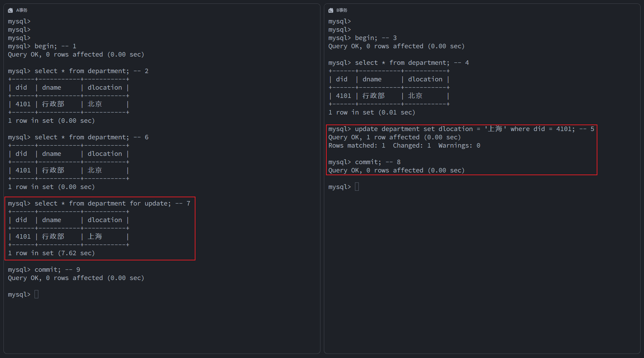Click the 'select * from department; -- 4' line
Viewport: 644px width, 358px height.
412,63
